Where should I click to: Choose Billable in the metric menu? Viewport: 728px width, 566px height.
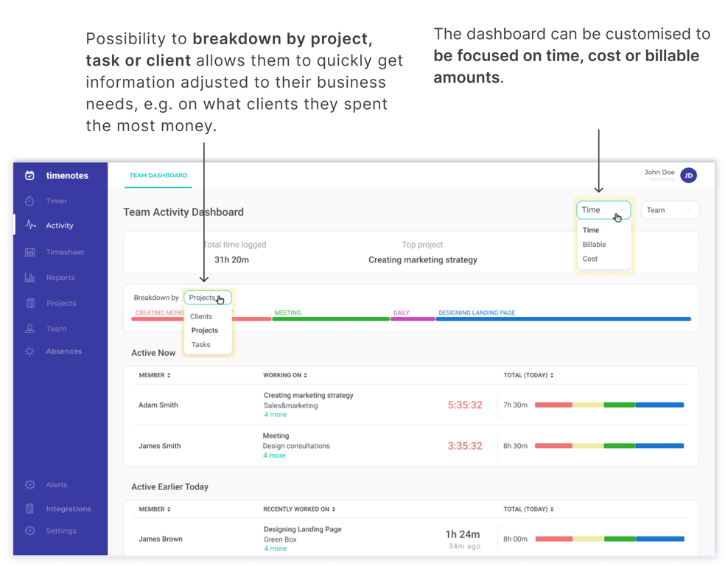click(x=595, y=245)
